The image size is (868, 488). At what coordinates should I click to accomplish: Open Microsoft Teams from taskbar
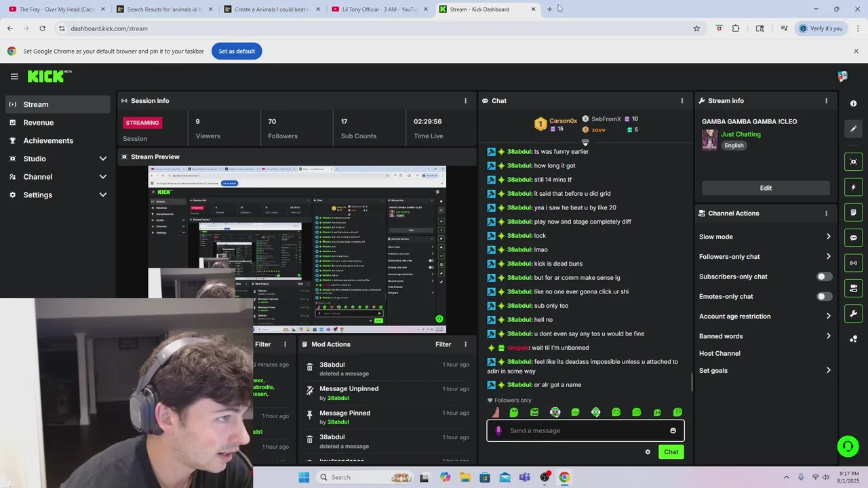click(524, 477)
